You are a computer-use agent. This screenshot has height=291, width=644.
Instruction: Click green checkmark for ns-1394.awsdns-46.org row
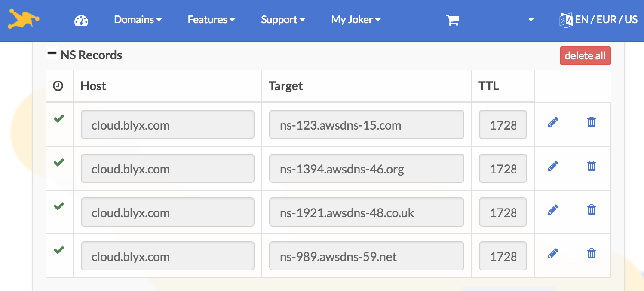[x=59, y=162]
